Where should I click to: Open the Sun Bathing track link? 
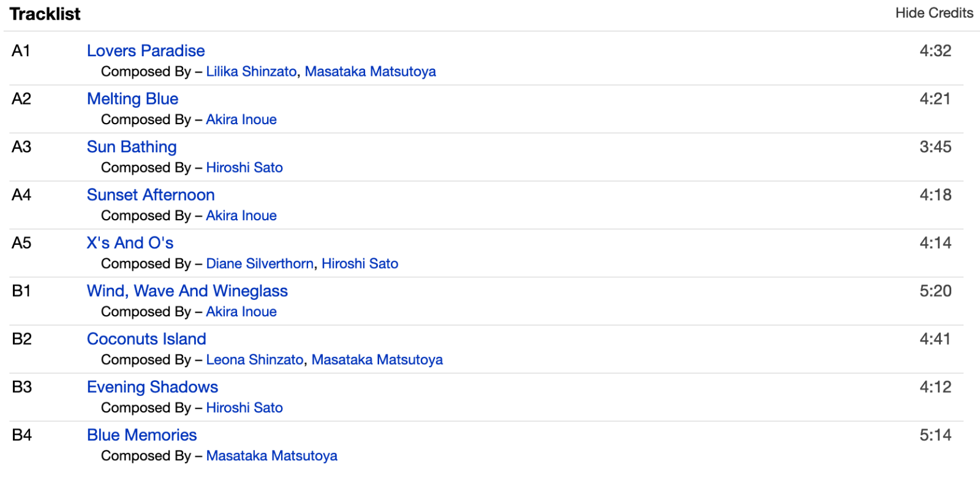(x=132, y=147)
